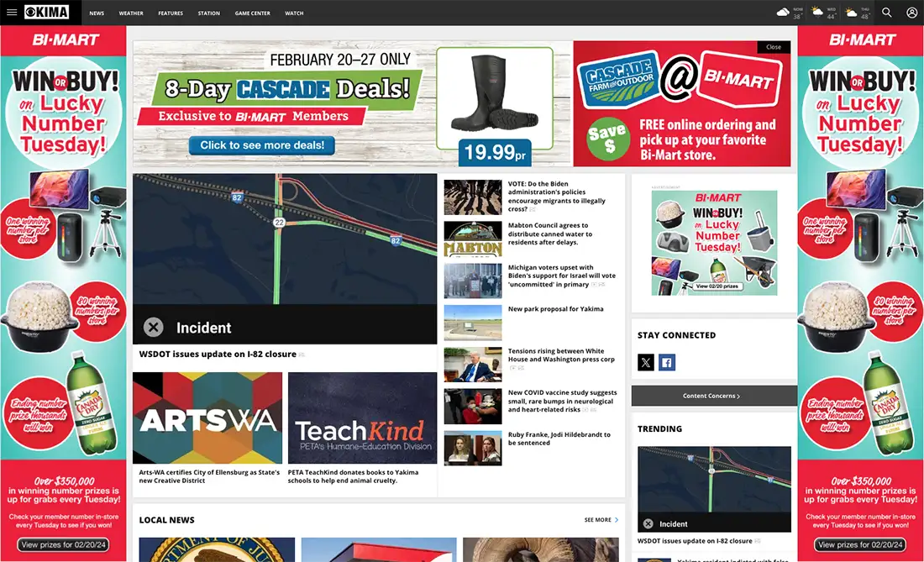Click the I-82 shield on map
Screen dimensions: 924x562
[237, 197]
